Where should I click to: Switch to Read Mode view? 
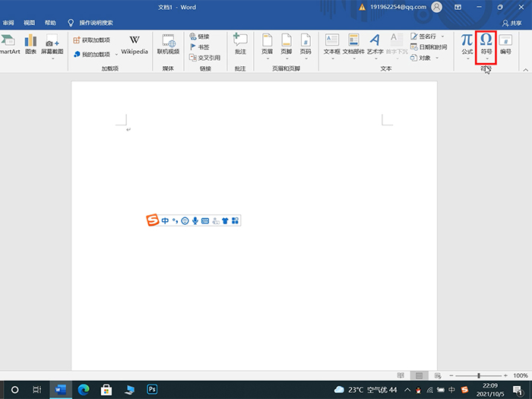point(401,375)
